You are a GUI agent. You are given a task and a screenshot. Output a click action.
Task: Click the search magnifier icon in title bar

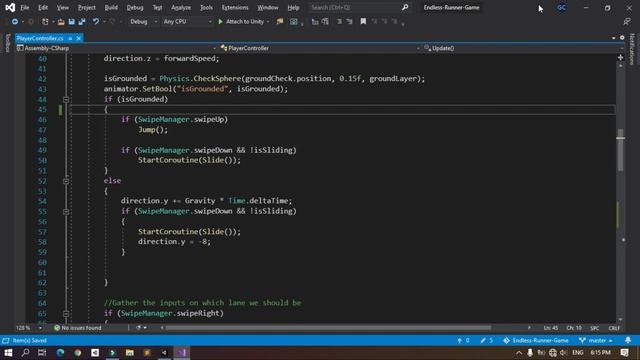[x=405, y=7]
